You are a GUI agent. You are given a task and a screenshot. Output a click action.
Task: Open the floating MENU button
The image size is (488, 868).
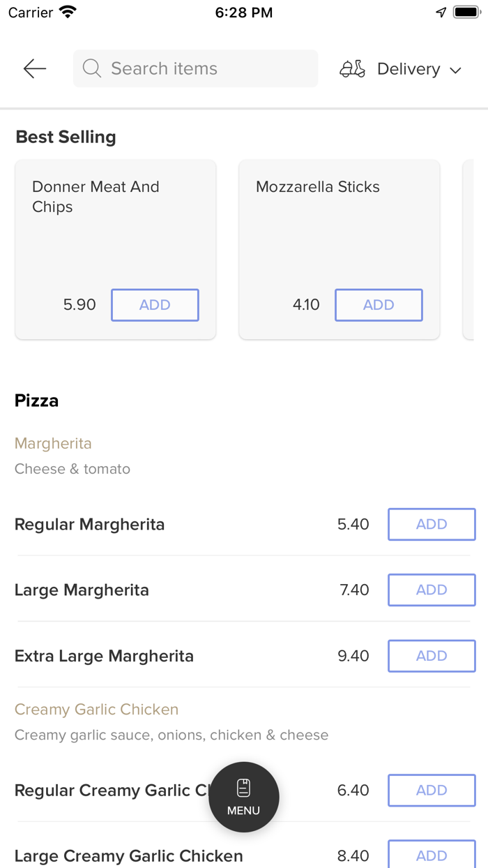(243, 796)
